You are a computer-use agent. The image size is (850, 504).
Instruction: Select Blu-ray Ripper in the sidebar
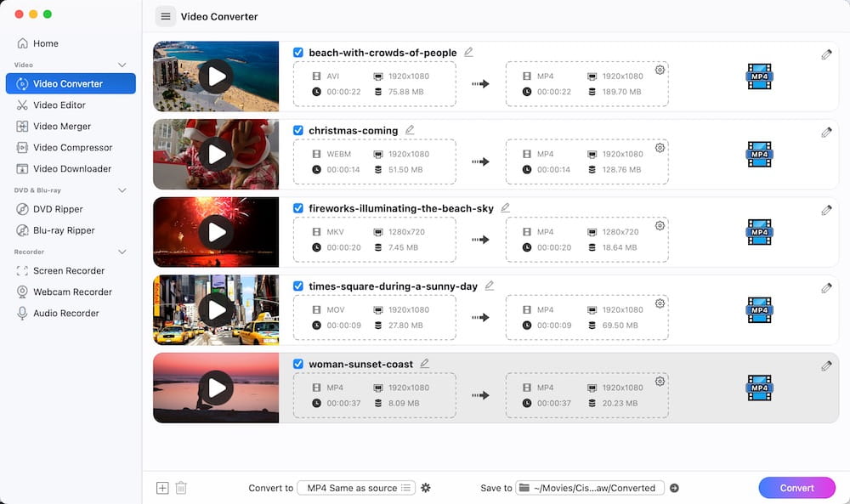pos(64,230)
